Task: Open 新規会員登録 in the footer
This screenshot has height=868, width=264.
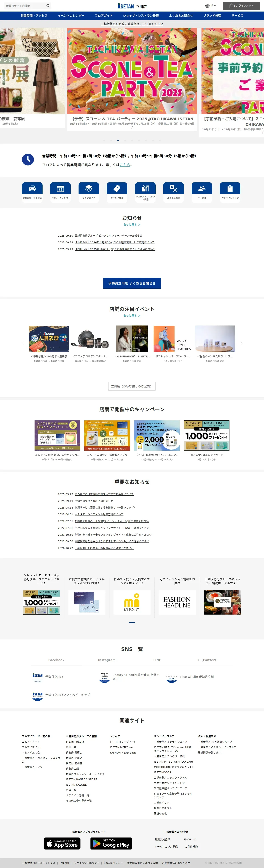Action: 162,839
